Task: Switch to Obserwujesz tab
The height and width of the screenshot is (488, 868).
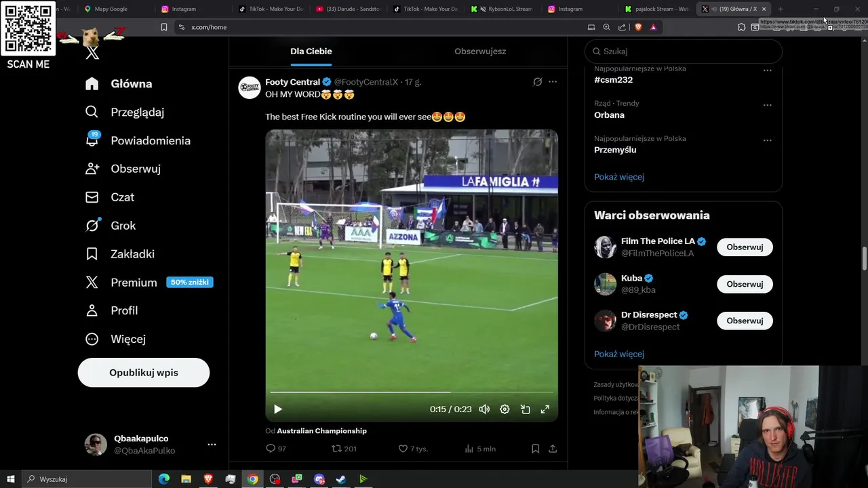Action: point(480,52)
